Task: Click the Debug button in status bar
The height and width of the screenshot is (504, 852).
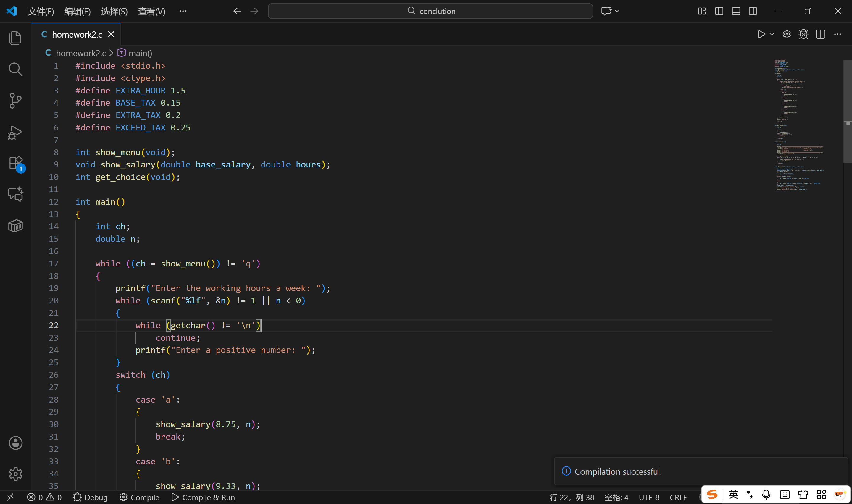Action: (x=90, y=497)
